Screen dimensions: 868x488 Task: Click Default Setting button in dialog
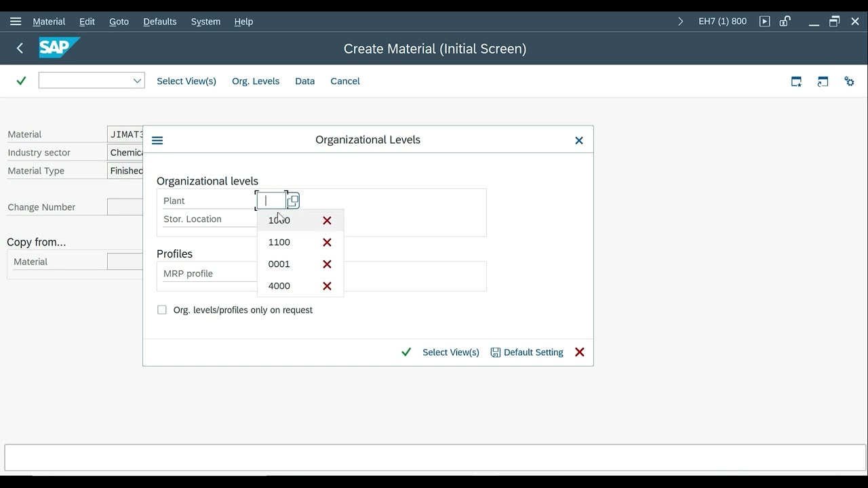[527, 352]
